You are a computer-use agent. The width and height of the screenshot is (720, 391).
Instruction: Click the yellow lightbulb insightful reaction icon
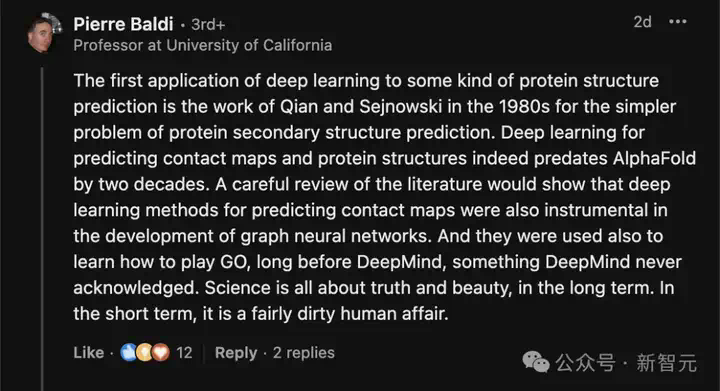(x=144, y=352)
